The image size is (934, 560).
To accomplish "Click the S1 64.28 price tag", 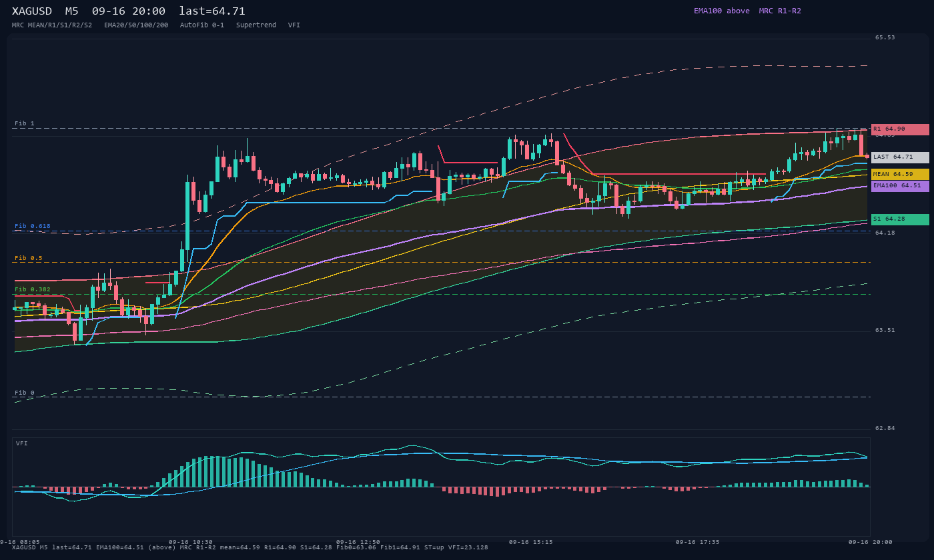I will click(900, 219).
